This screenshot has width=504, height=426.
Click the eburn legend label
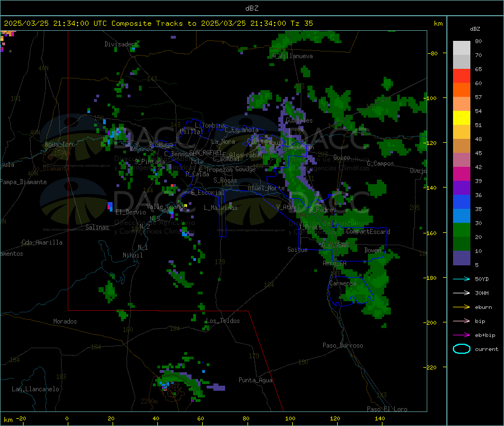[x=483, y=307]
